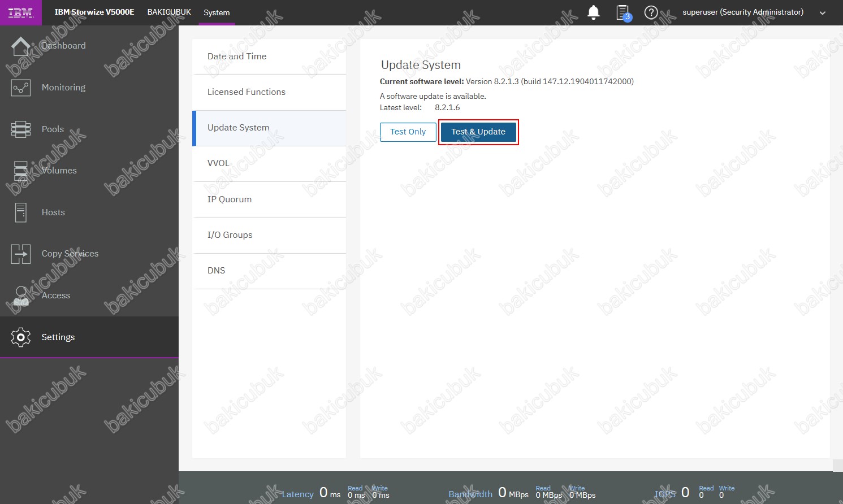843x504 pixels.
Task: Open Pools menu in sidebar
Action: pyautogui.click(x=53, y=129)
